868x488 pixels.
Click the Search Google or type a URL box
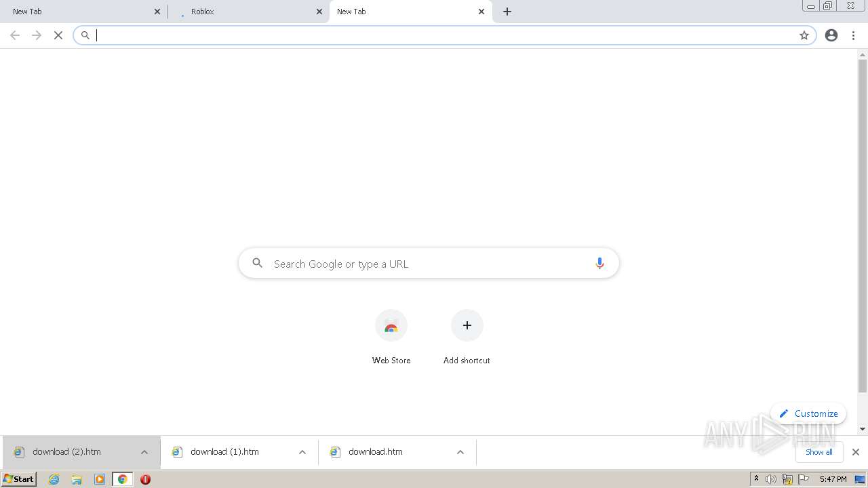(x=429, y=263)
